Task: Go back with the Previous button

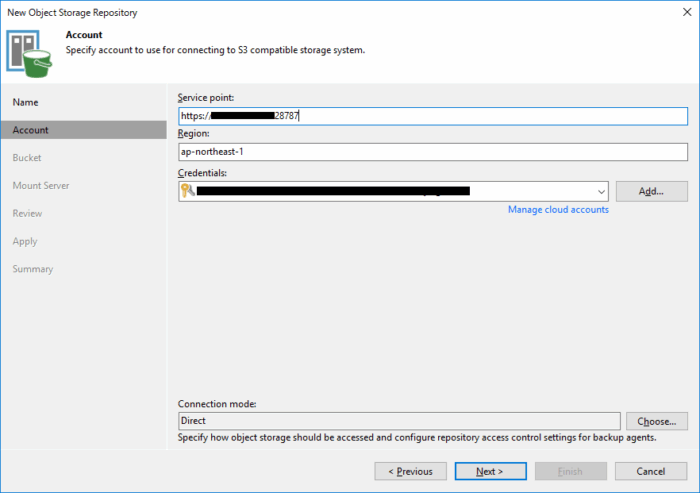Action: tap(410, 471)
